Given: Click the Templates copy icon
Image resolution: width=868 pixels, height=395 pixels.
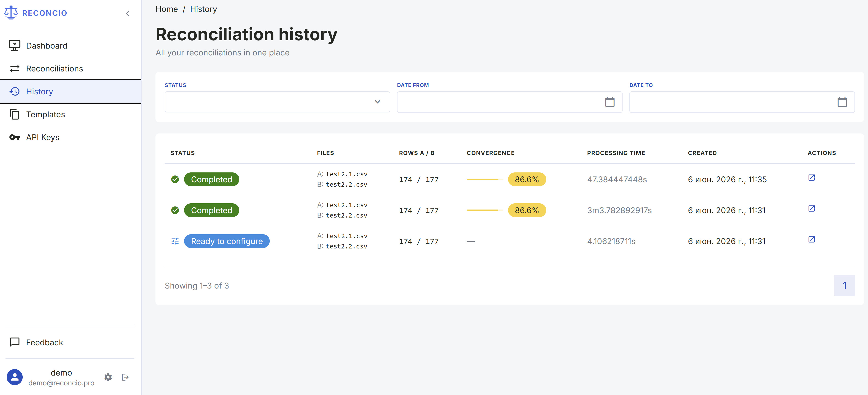Looking at the screenshot, I should pos(14,114).
